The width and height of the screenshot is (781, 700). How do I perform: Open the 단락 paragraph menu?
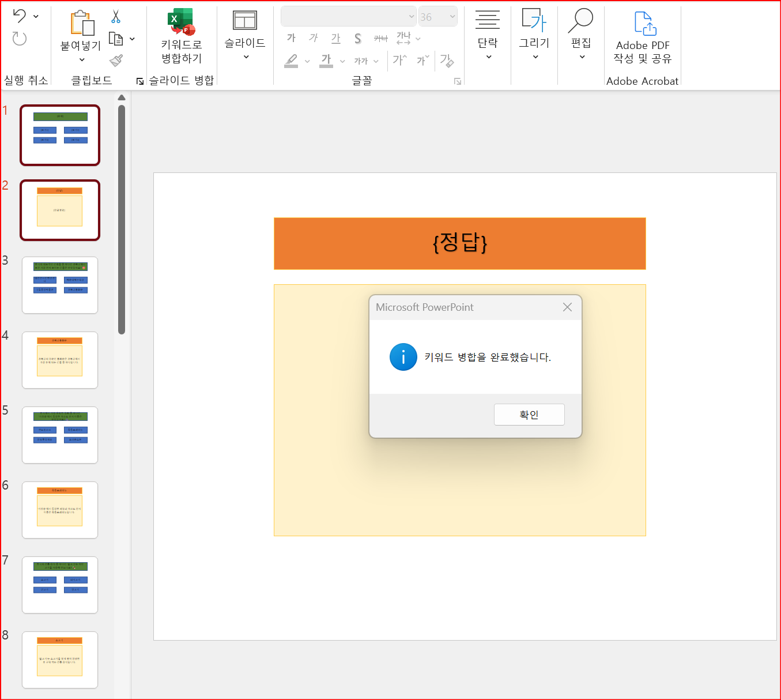(488, 35)
